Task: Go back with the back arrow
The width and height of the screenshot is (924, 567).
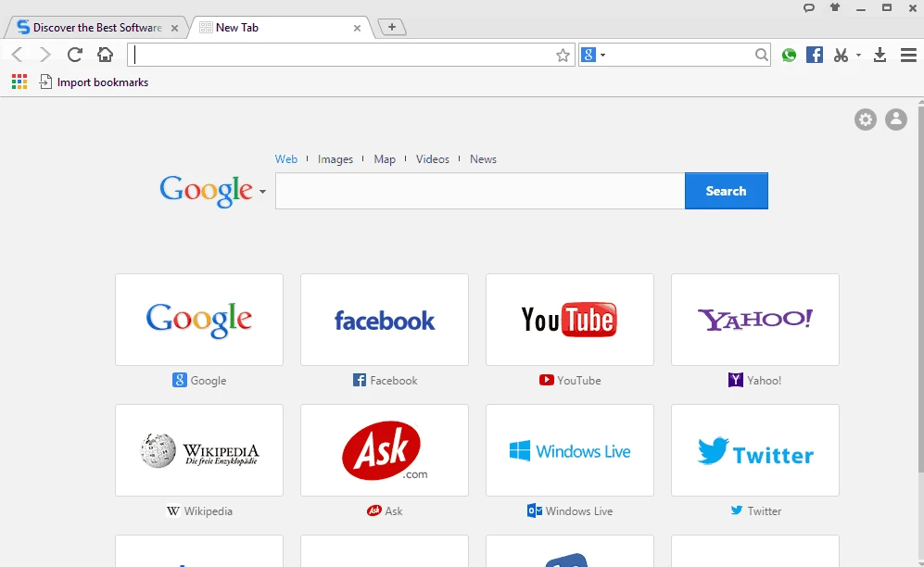Action: (17, 55)
